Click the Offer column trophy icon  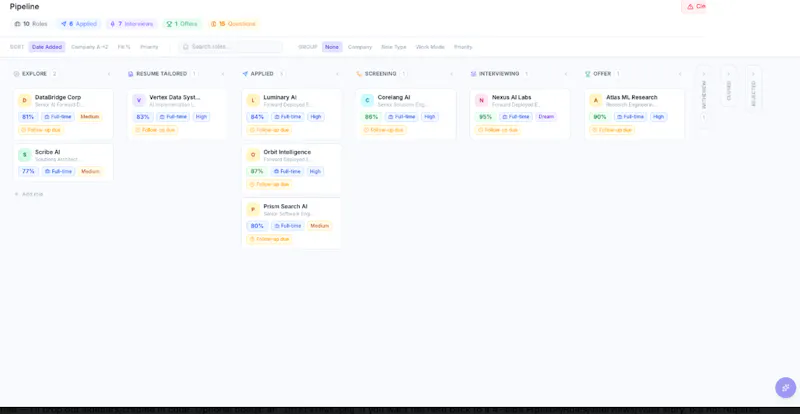(588, 74)
